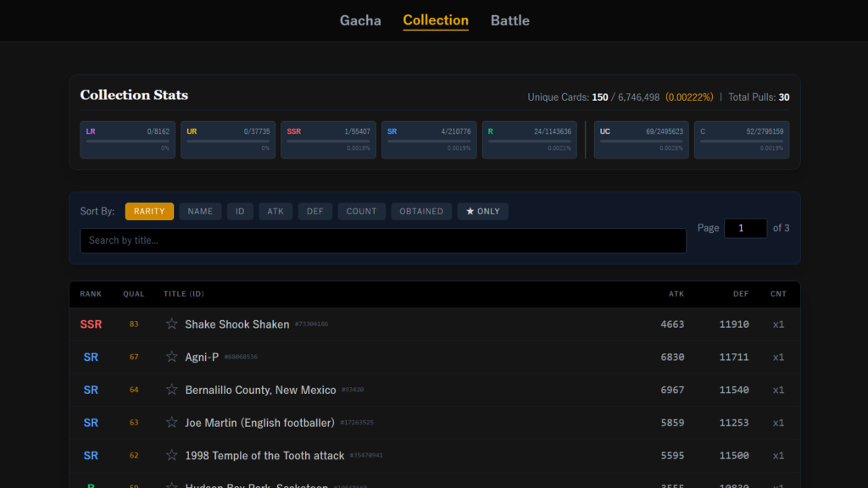Favorite the Agni-P card with its star
Screen dimensions: 868x488
pyautogui.click(x=172, y=357)
